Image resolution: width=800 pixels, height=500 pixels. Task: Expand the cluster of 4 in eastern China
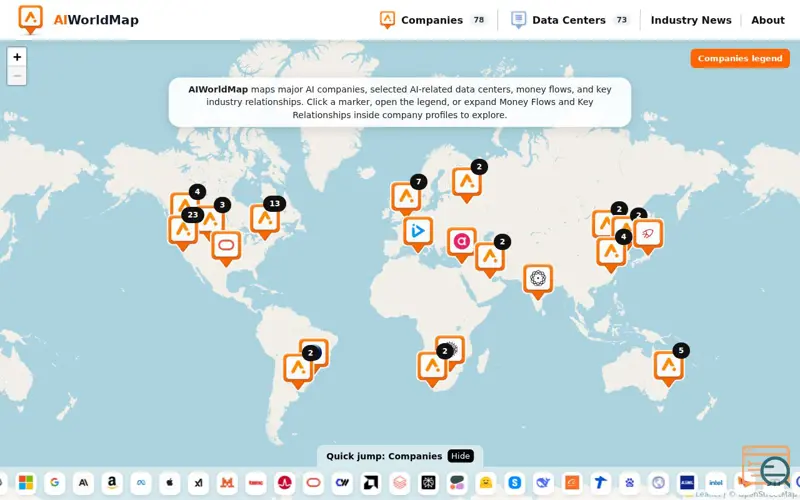click(611, 255)
